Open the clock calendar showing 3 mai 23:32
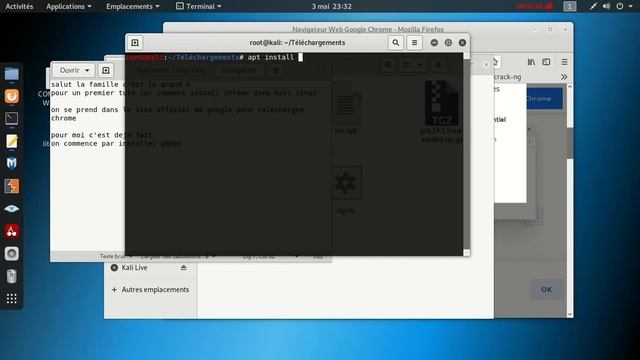The height and width of the screenshot is (360, 640). click(x=331, y=6)
